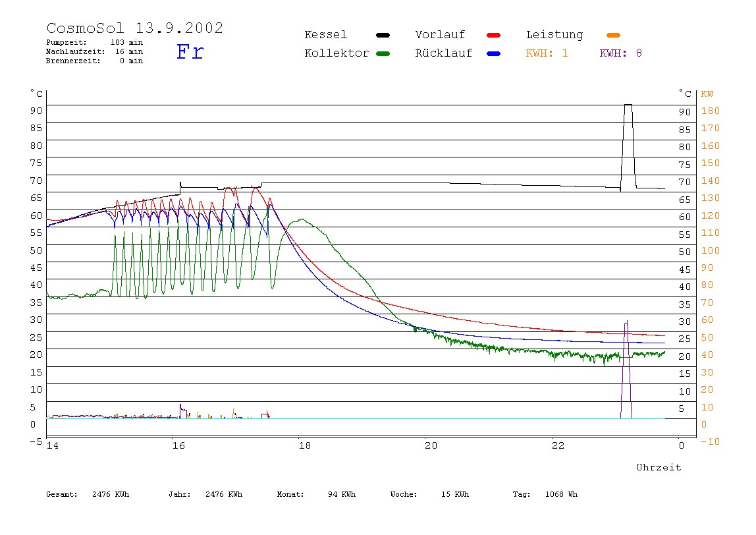Viewport: 756px width, 535px height.
Task: Click the blue 'Fr' weekday label
Action: coord(190,51)
